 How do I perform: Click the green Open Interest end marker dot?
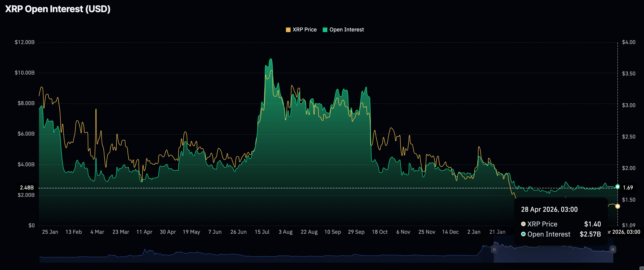[x=617, y=187]
